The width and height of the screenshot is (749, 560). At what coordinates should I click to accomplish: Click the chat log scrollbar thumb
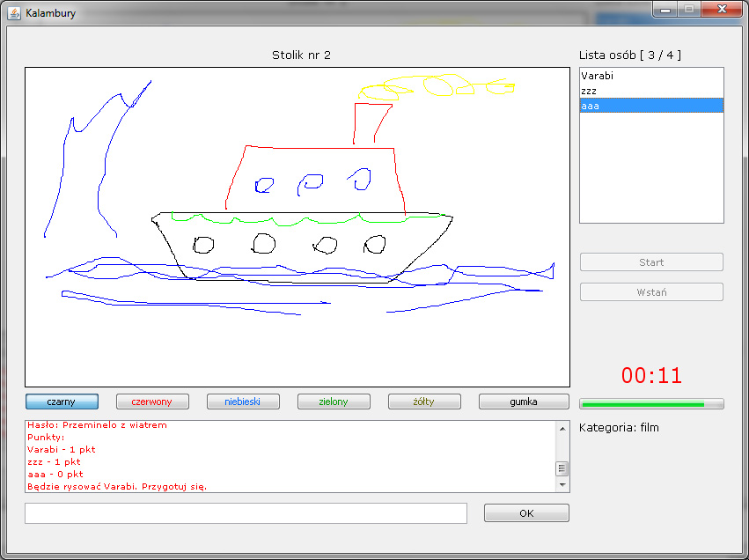(x=562, y=468)
